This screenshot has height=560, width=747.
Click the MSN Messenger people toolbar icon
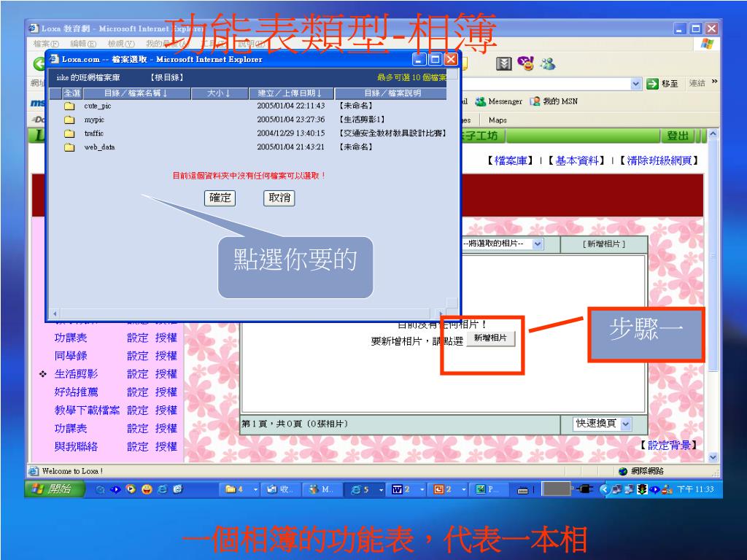(x=548, y=63)
